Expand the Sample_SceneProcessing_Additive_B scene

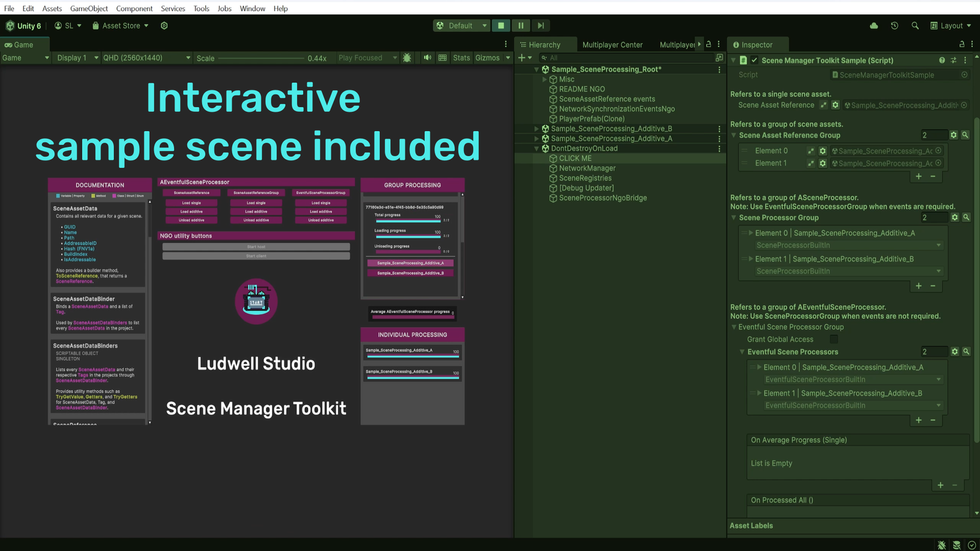[x=537, y=129]
